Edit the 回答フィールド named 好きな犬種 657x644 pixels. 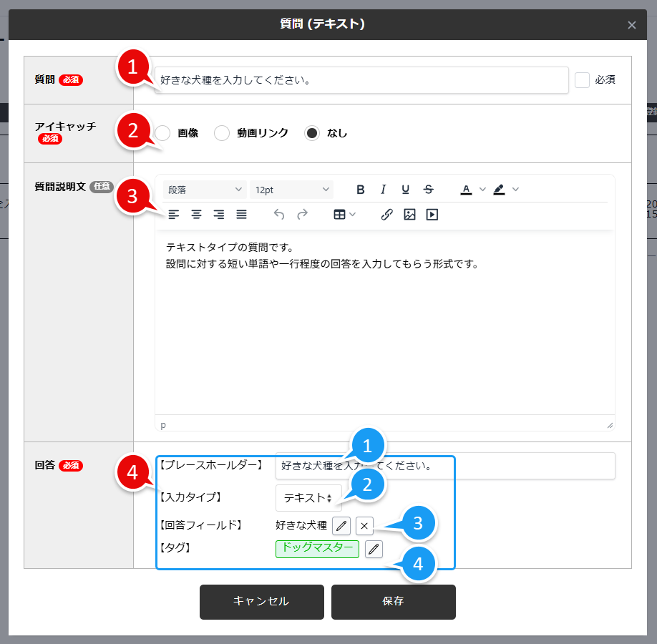[341, 526]
